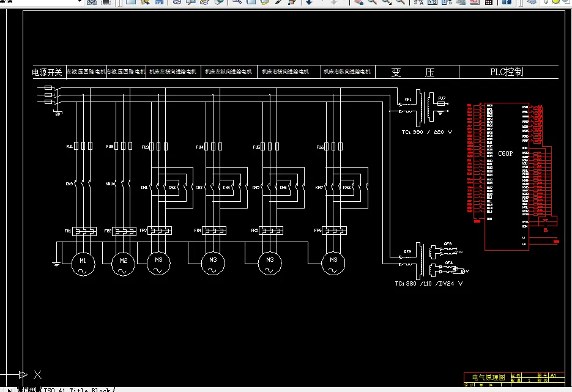Click the KM1 contactor label

pos(144,187)
